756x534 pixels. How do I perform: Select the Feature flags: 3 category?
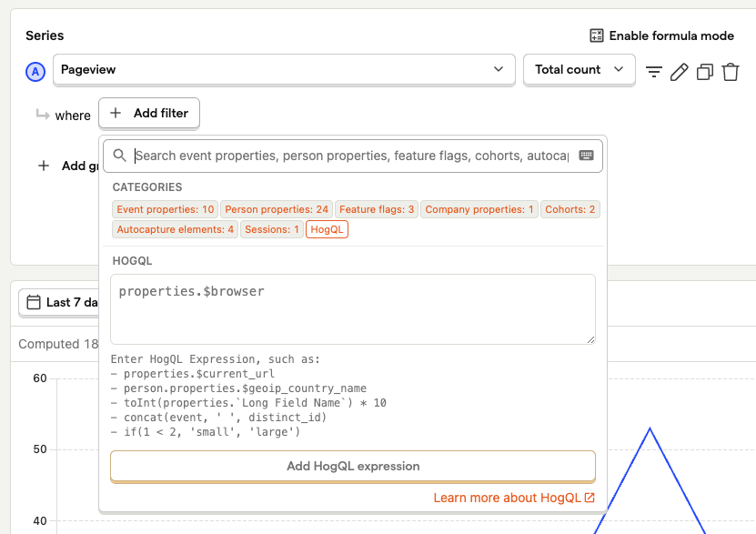pos(377,209)
